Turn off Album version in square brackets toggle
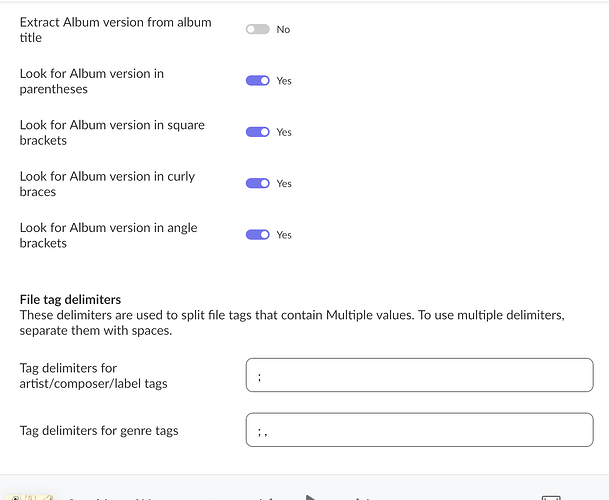Screen dimensions: 609x500 pos(258,132)
